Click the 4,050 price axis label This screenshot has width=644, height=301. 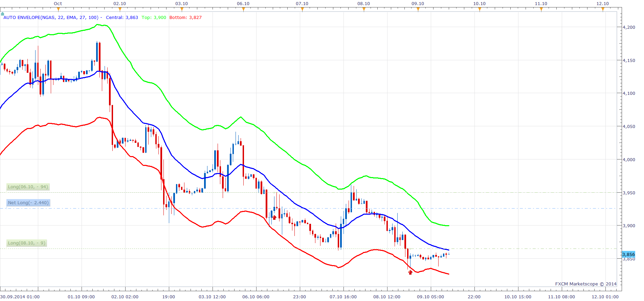[629, 126]
